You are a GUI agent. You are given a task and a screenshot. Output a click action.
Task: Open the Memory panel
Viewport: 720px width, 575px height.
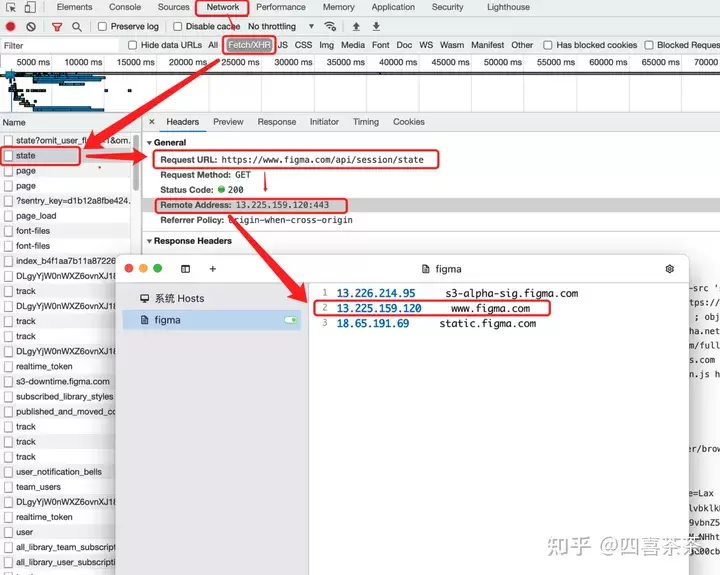(338, 7)
